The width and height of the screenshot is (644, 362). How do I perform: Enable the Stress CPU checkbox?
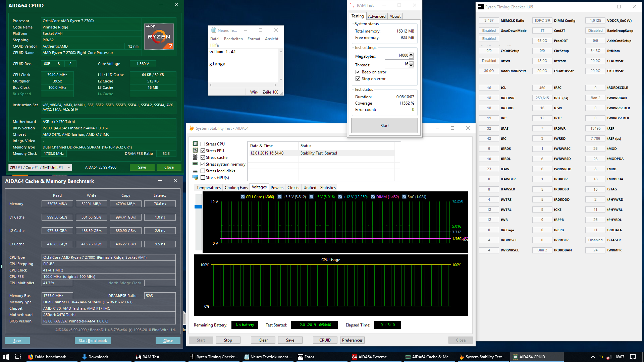[203, 144]
